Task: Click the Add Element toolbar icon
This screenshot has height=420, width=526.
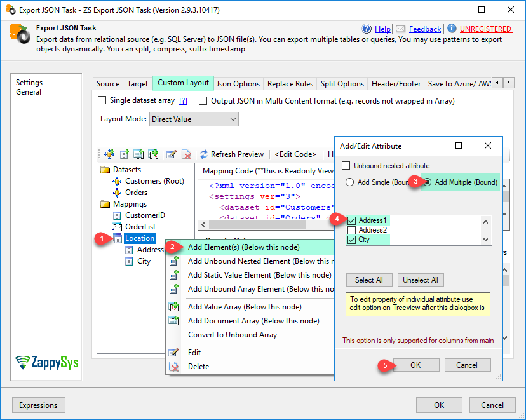Action: (125, 154)
